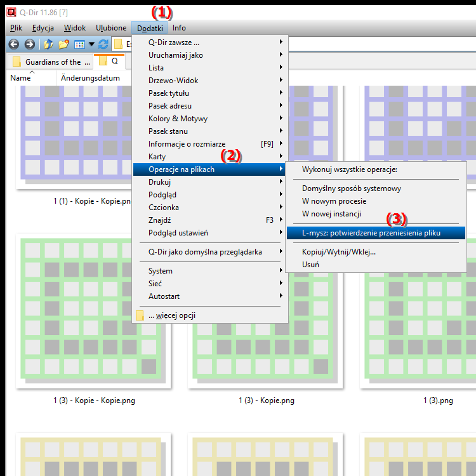Screen dimensions: 476x476
Task: Click '... więcej opcji' menu entry
Action: click(210, 315)
